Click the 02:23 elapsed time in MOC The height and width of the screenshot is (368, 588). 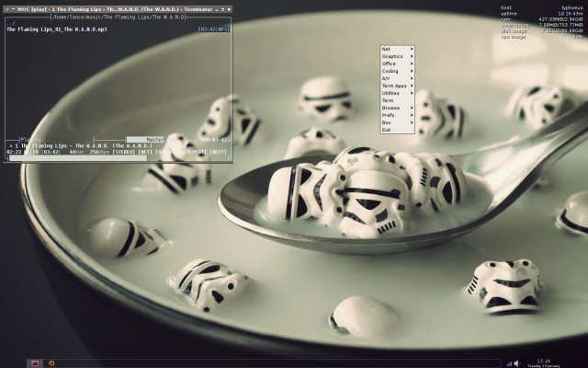click(x=14, y=152)
